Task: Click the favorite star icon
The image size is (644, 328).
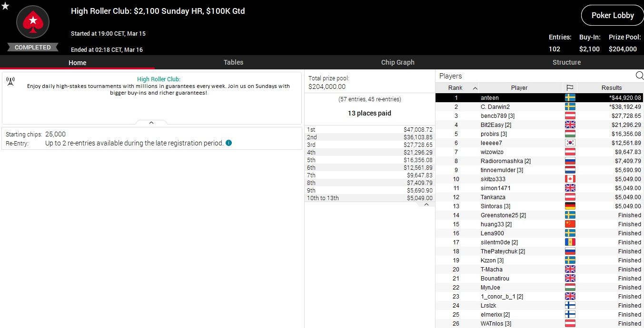Action: [5, 6]
